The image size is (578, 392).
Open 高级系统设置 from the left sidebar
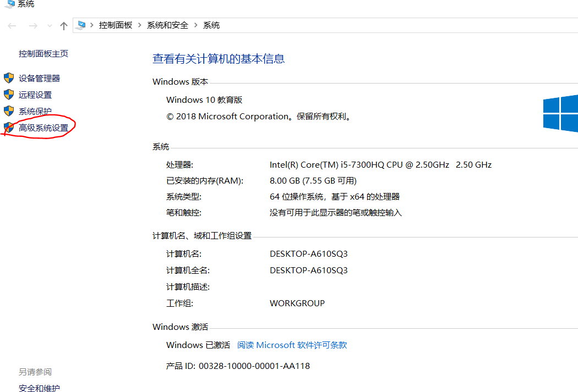point(43,128)
